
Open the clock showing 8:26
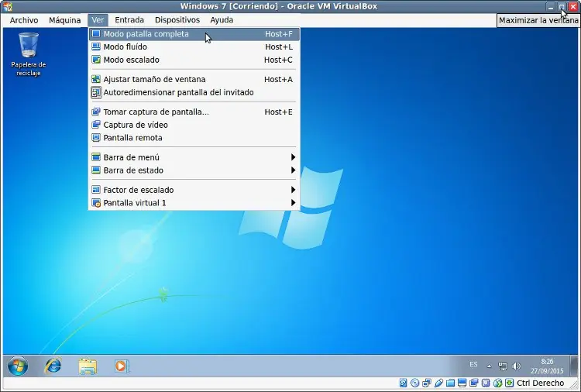pyautogui.click(x=547, y=366)
